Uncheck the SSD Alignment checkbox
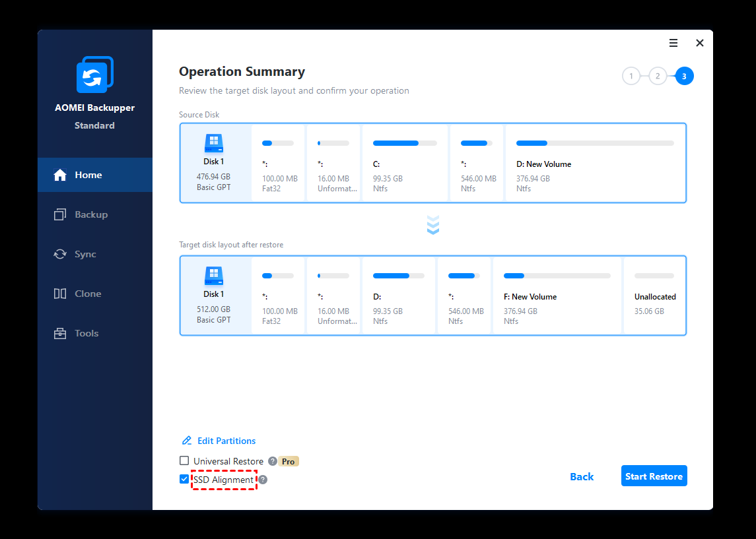 click(x=184, y=480)
